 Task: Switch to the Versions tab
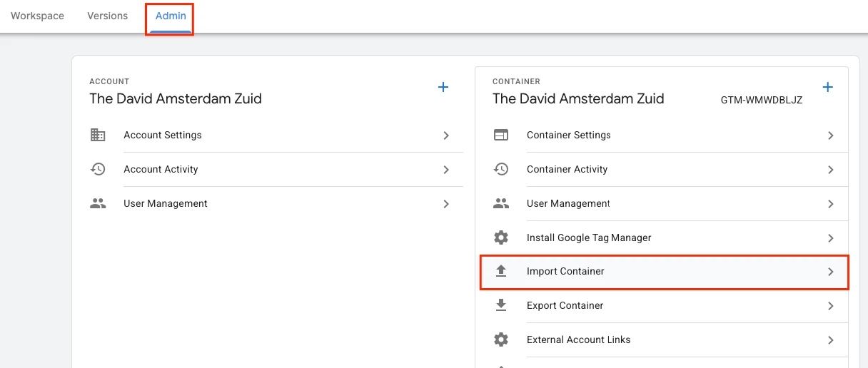point(108,16)
